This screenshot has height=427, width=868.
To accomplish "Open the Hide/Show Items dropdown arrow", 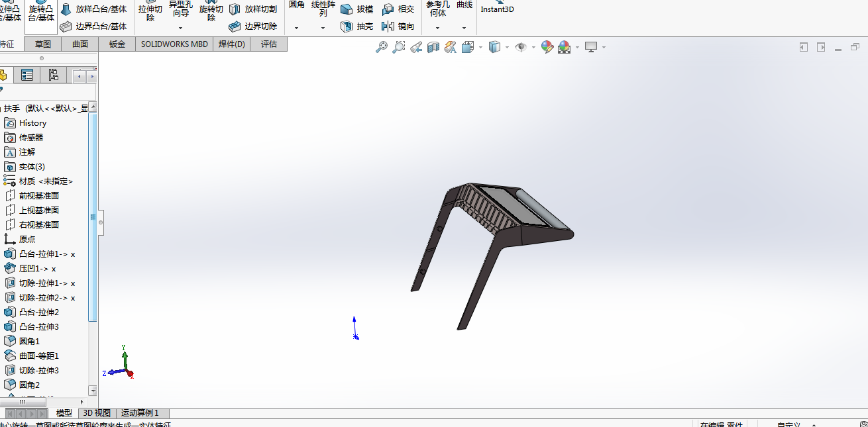I will click(533, 48).
